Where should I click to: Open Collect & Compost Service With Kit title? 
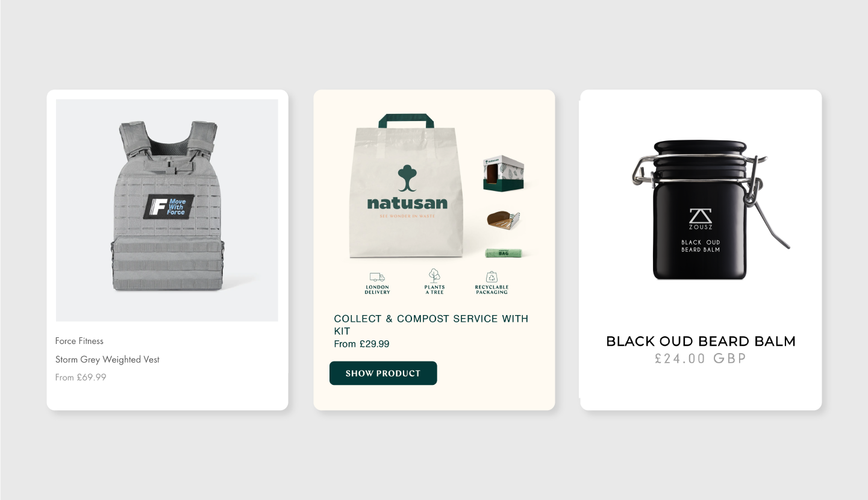[x=431, y=325]
